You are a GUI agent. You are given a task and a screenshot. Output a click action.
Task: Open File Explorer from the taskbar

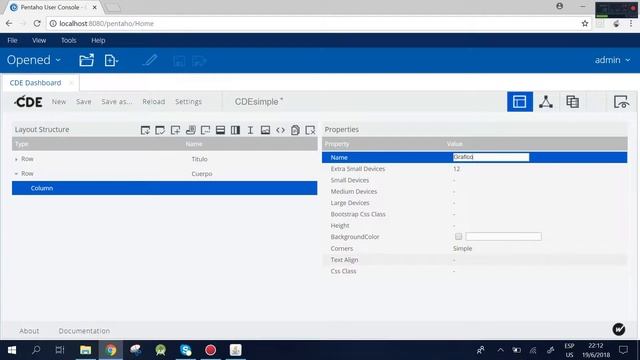(86, 350)
